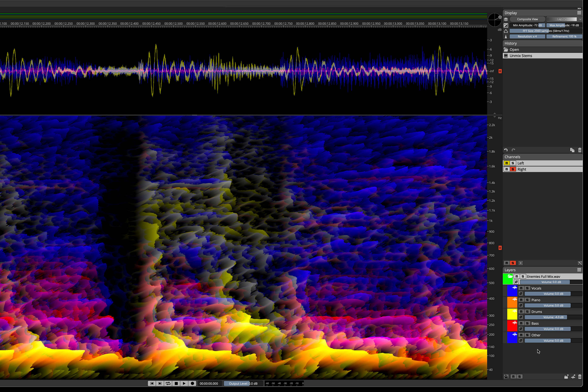Viewport: 588px width, 392px height.
Task: Click the duplicate history state icon
Action: (572, 150)
